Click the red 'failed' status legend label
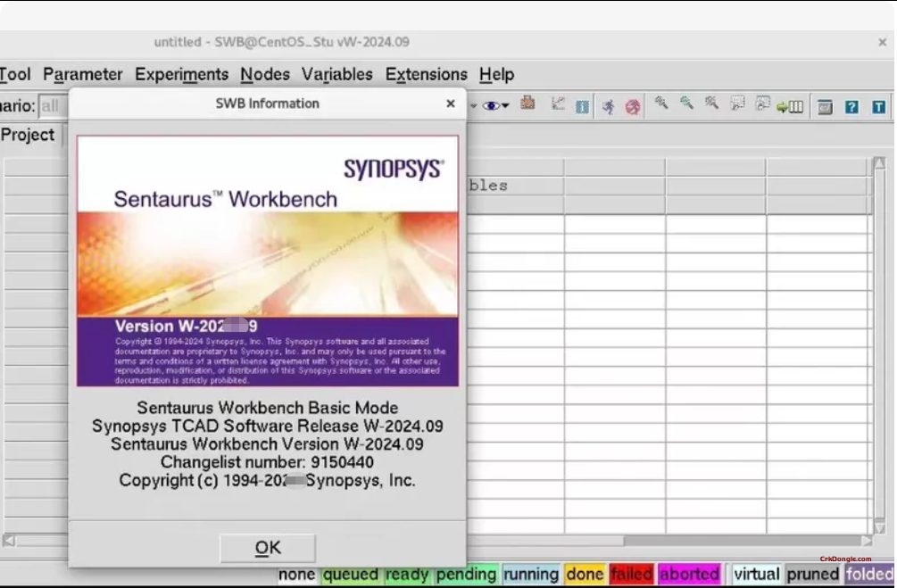897x588 pixels. pos(632,574)
